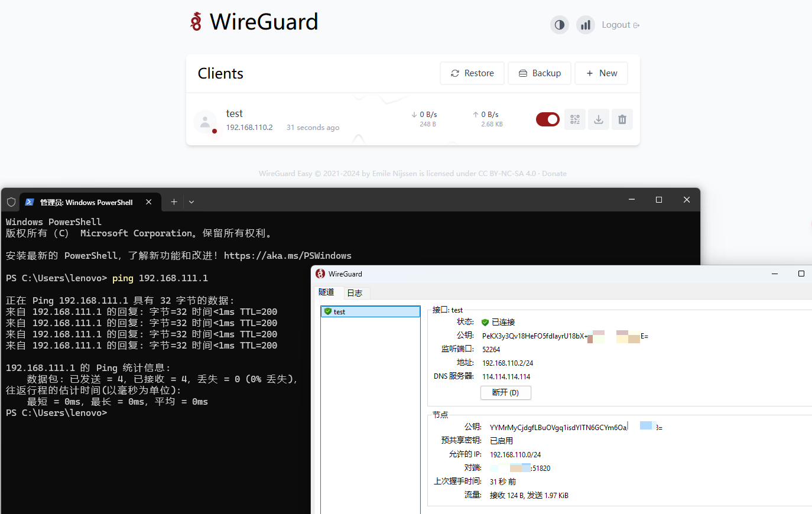812x514 pixels.
Task: Click the Restore button
Action: tap(472, 73)
